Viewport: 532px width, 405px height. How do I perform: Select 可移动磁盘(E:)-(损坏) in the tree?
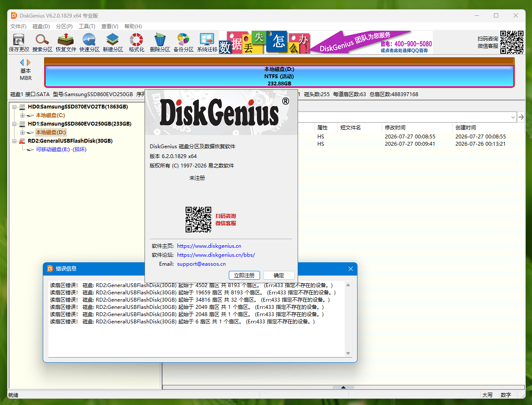point(61,150)
